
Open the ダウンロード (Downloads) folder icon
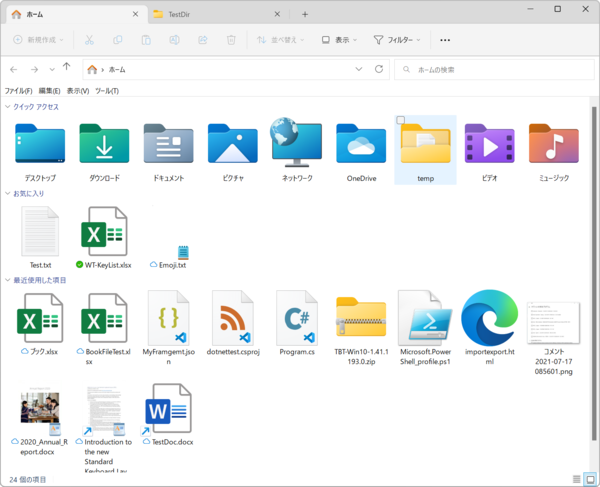(104, 146)
